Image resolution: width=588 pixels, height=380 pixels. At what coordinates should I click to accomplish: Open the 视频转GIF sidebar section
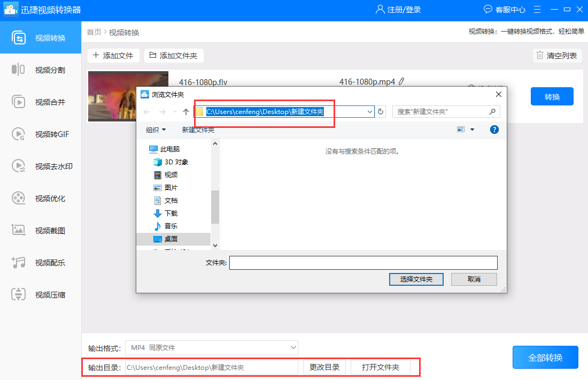tap(41, 134)
